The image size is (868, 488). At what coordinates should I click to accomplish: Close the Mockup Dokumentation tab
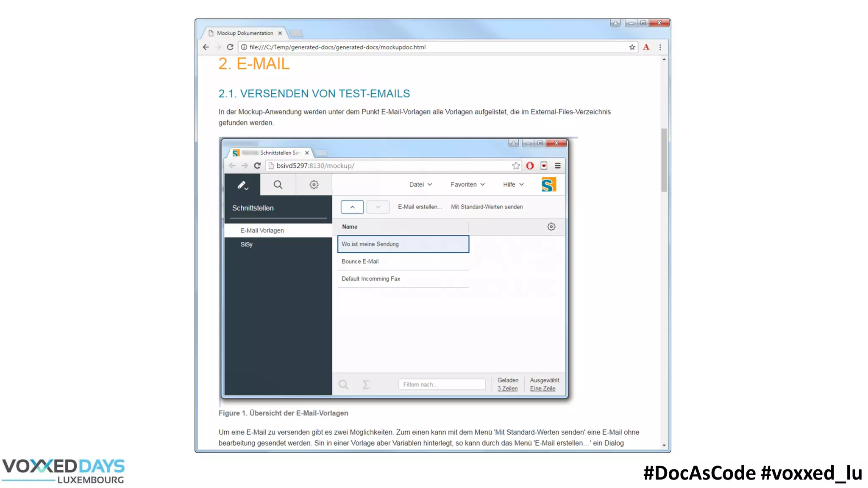tap(280, 33)
